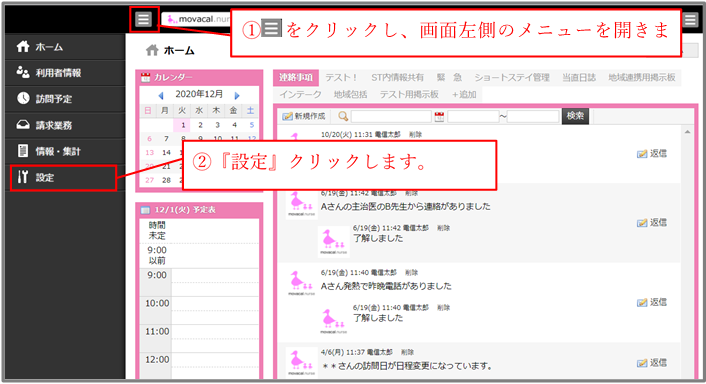
Task: Reply to the B先生 message
Action: [x=652, y=223]
